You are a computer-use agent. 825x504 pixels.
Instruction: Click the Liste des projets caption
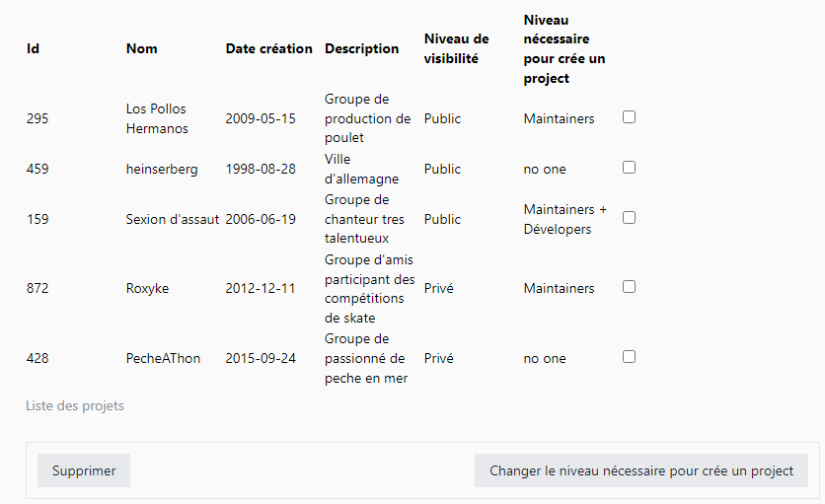(x=75, y=405)
